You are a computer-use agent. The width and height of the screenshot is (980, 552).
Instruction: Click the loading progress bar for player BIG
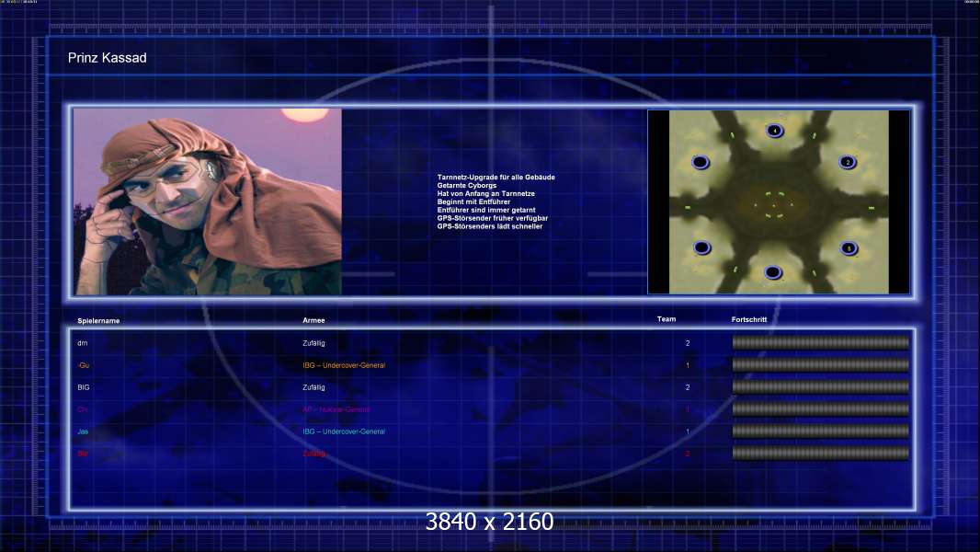point(821,387)
